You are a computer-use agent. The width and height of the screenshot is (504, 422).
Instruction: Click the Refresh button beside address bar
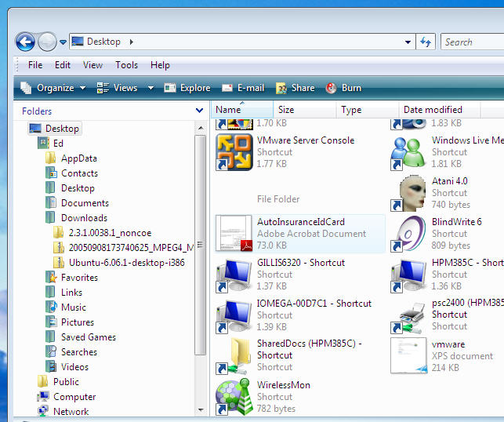426,42
